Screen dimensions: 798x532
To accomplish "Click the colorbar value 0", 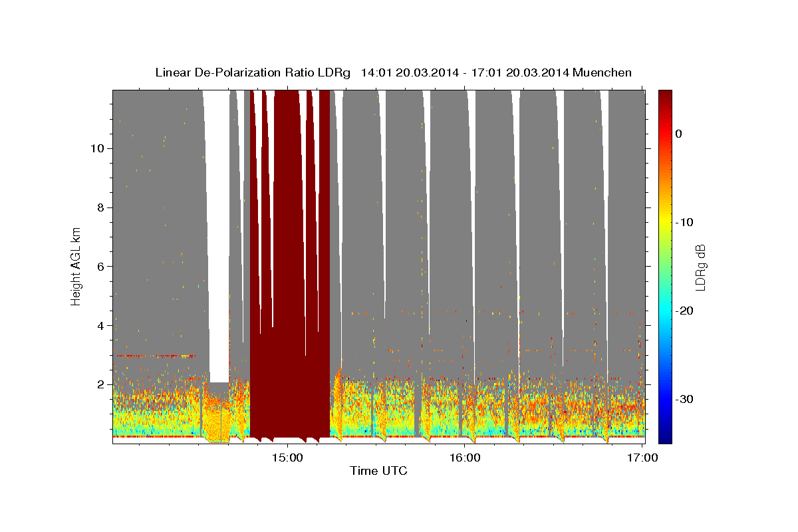I will pyautogui.click(x=679, y=134).
